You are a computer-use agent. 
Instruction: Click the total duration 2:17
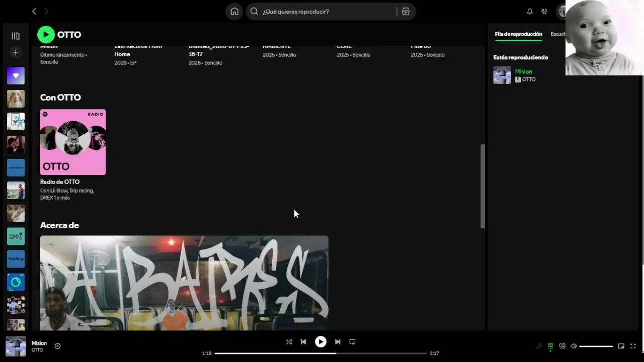coord(434,353)
